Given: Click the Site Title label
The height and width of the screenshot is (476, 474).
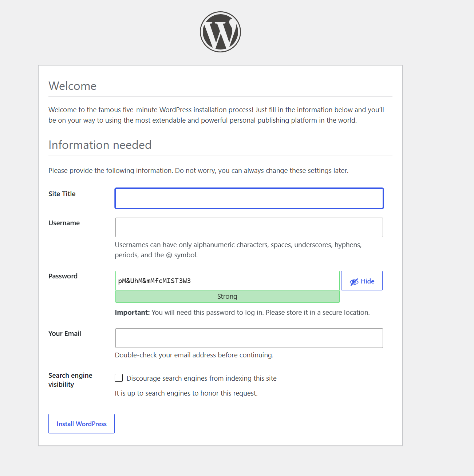Looking at the screenshot, I should (x=62, y=194).
